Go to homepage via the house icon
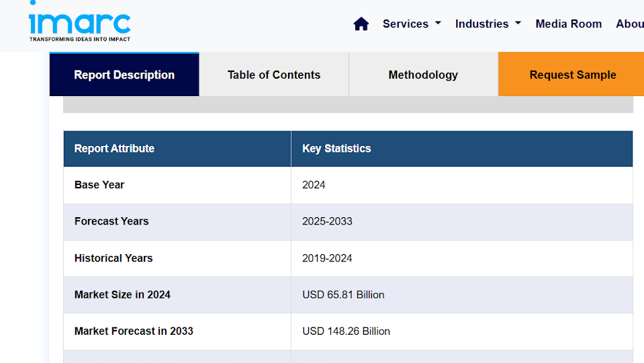This screenshot has height=363, width=644. 361,24
